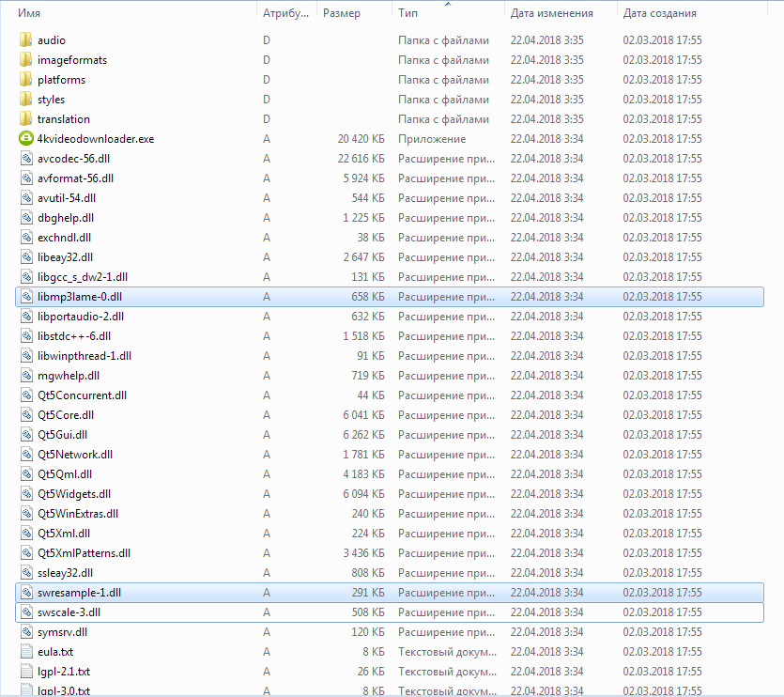
Task: Click the Qt5Core.dll file icon
Action: tap(26, 415)
